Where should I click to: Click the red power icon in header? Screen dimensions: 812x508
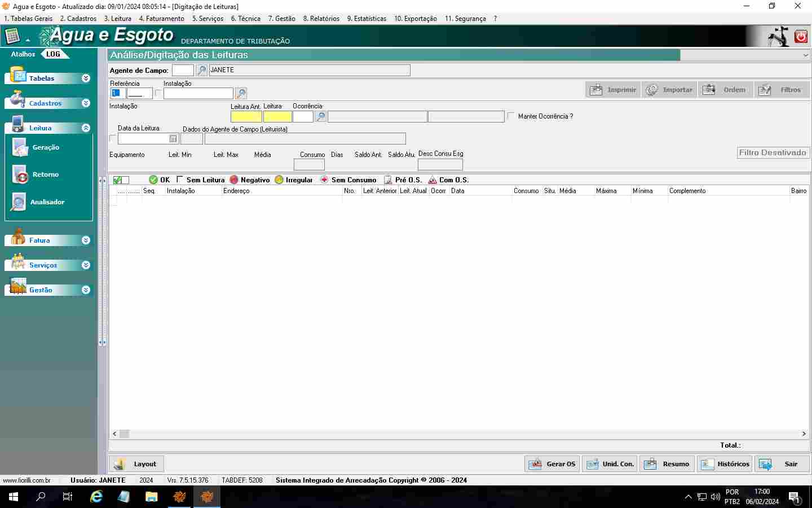801,37
